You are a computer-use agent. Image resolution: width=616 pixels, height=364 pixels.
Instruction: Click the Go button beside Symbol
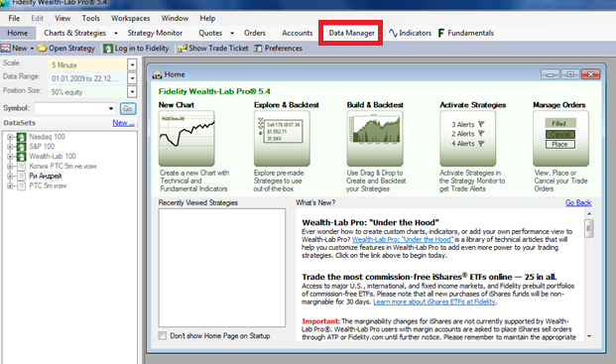128,108
